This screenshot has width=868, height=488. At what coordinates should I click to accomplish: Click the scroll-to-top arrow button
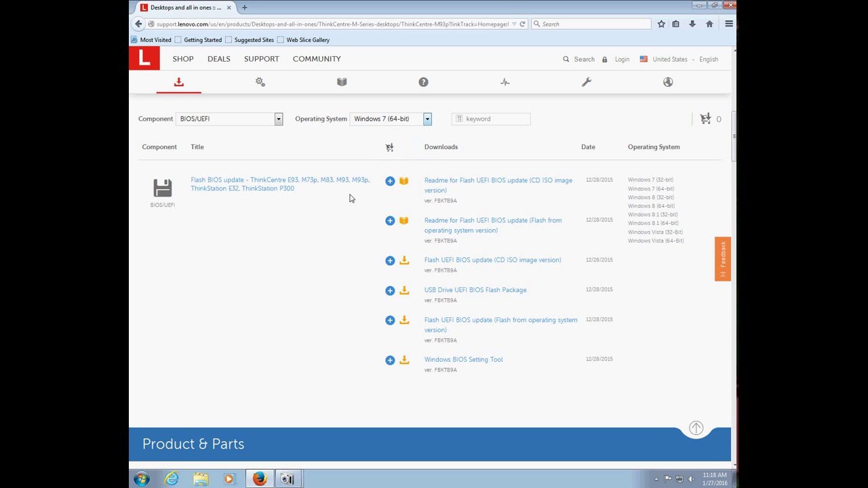(696, 428)
